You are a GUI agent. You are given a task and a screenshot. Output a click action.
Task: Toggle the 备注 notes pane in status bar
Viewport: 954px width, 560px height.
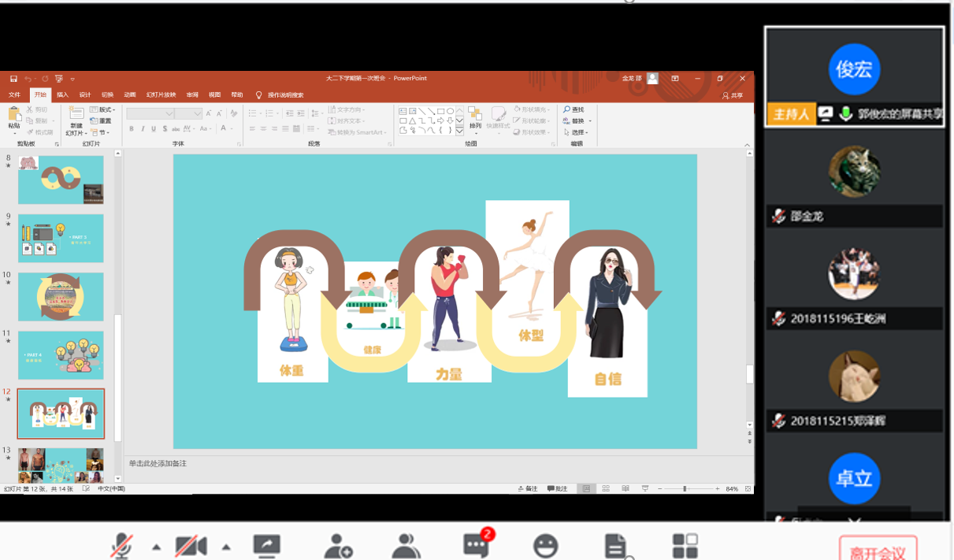(x=528, y=489)
